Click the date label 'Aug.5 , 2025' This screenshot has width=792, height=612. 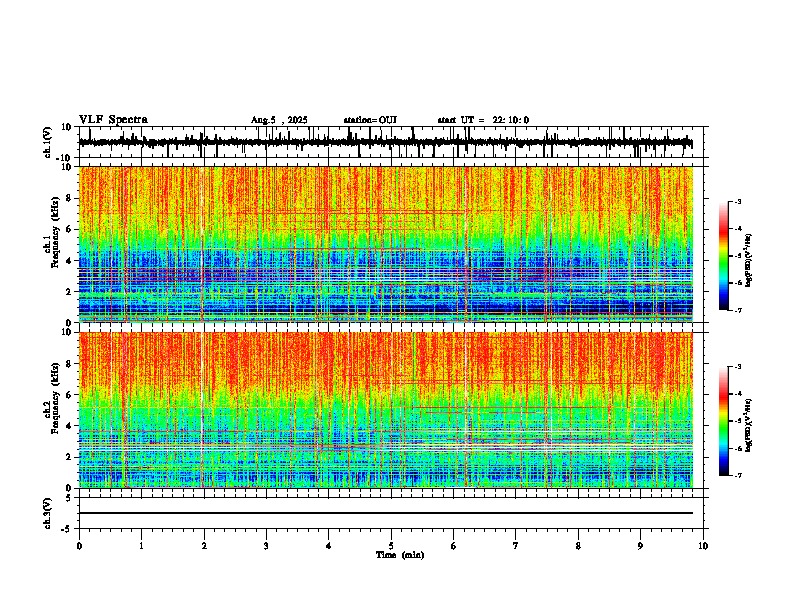click(279, 120)
